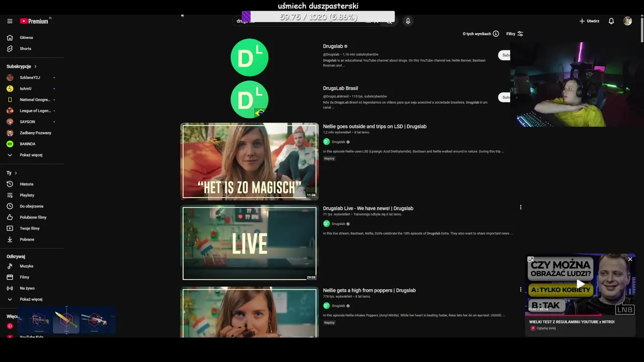This screenshot has width=644, height=362.
Task: Open the DrugsLab Brasil channel avatar
Action: (x=250, y=100)
